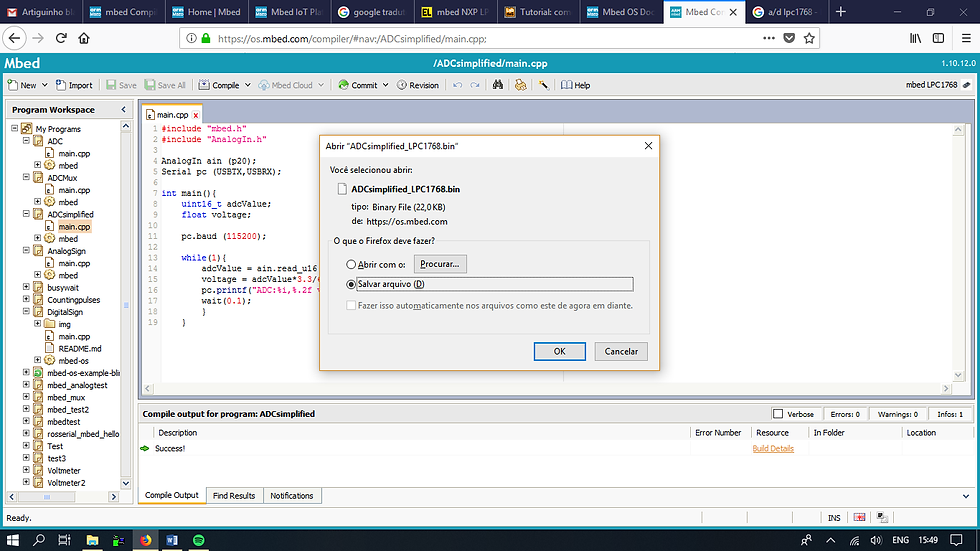Viewport: 980px width, 551px height.
Task: Click the 'Infos: 1' counter
Action: [950, 414]
